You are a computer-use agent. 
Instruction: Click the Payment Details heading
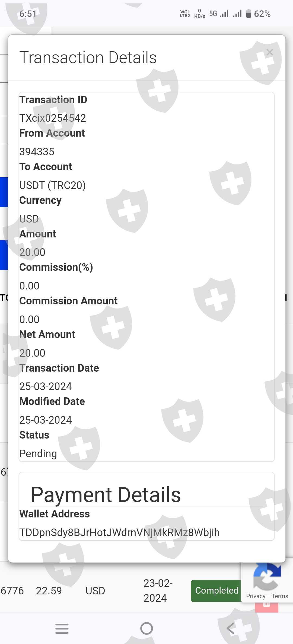(x=106, y=495)
